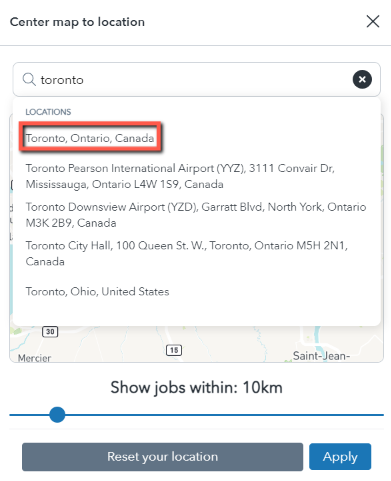This screenshot has height=481, width=391.
Task: Select Toronto, Ontario, Canada suggestion
Action: click(x=90, y=138)
